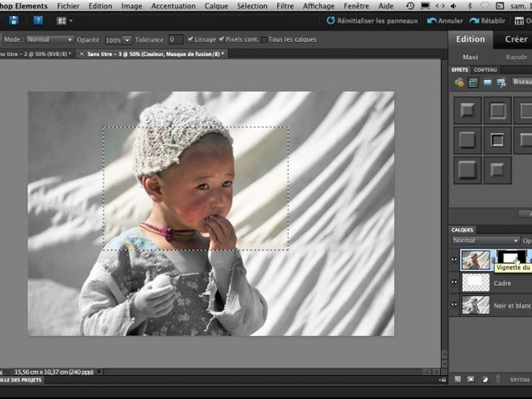Expand the status bar info arrow next to the document size
532x399 pixels.
(99, 372)
